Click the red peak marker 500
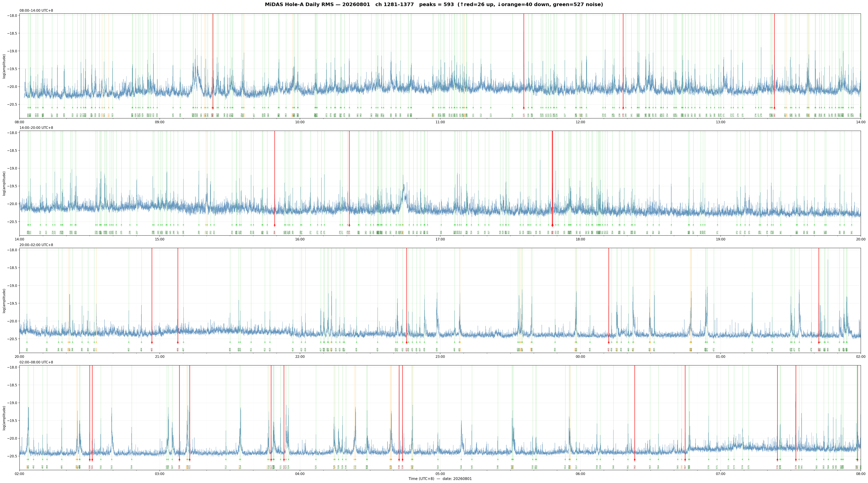The height and width of the screenshot is (483, 868). [x=90, y=459]
